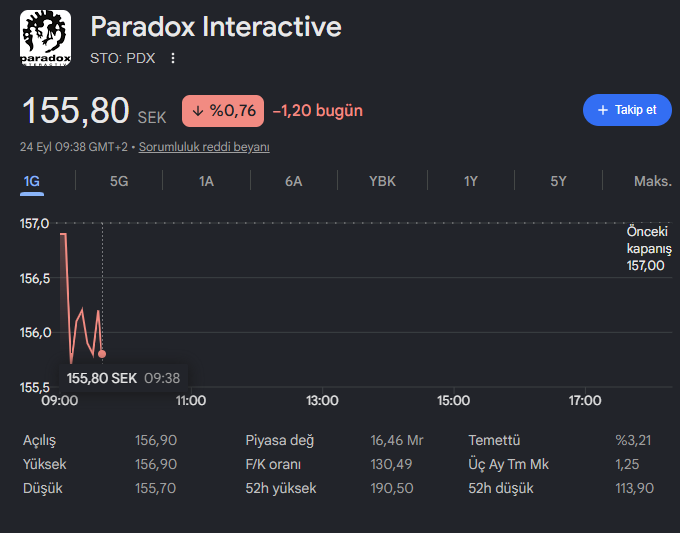Click the F/K oranı value 130,49
This screenshot has height=533, width=680.
click(x=391, y=464)
